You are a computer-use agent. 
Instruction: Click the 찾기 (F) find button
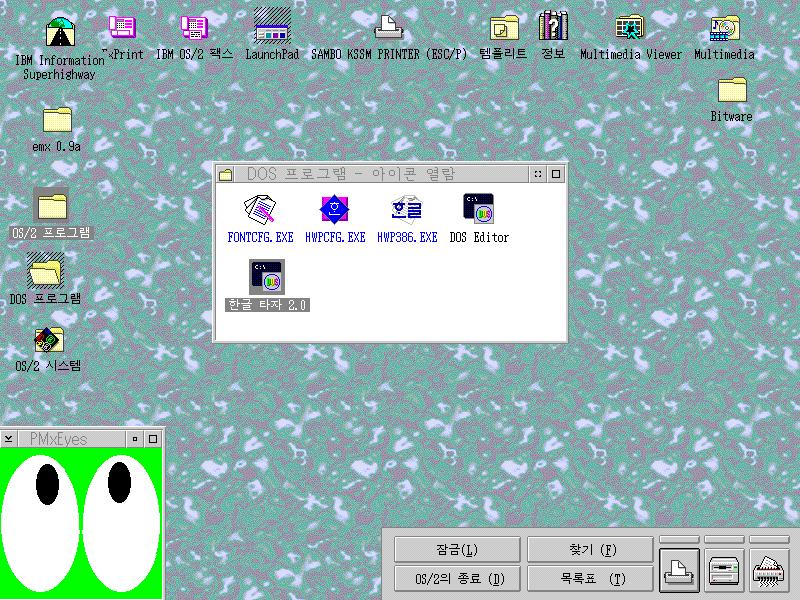click(x=590, y=549)
